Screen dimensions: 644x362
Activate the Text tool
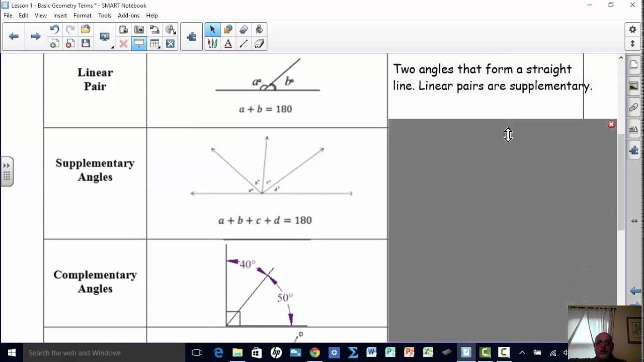[x=228, y=44]
